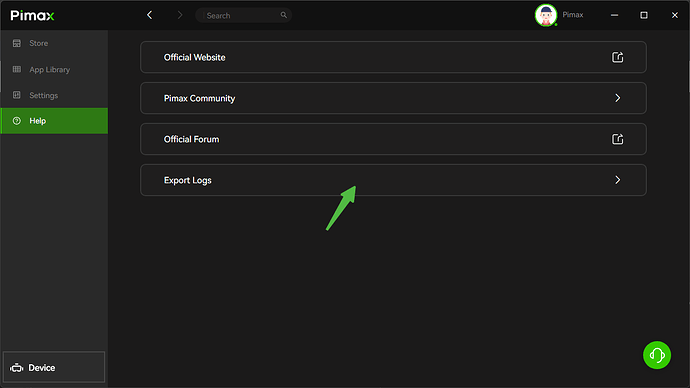Open customer support headset chat button
Screen dimensions: 690x388
point(657,355)
